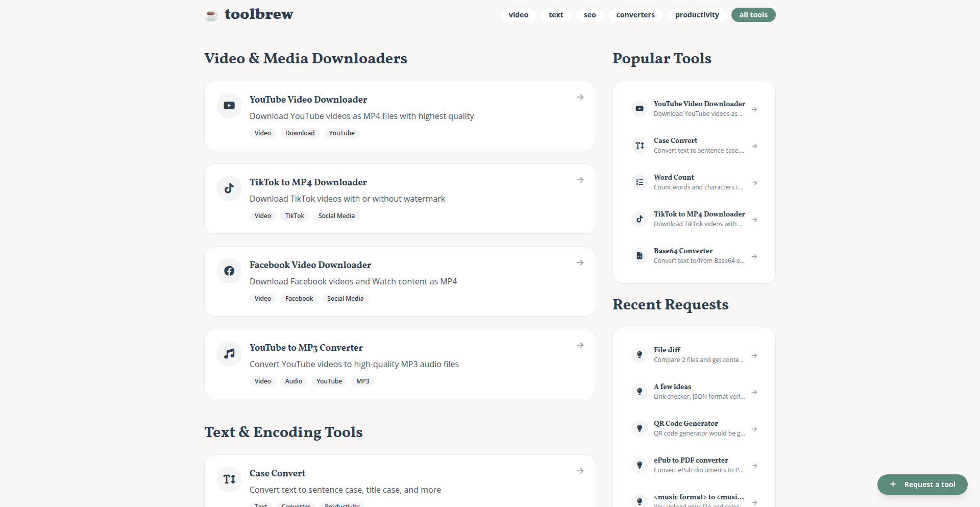The image size is (980, 507).
Task: Open the seo category tab
Action: point(590,15)
